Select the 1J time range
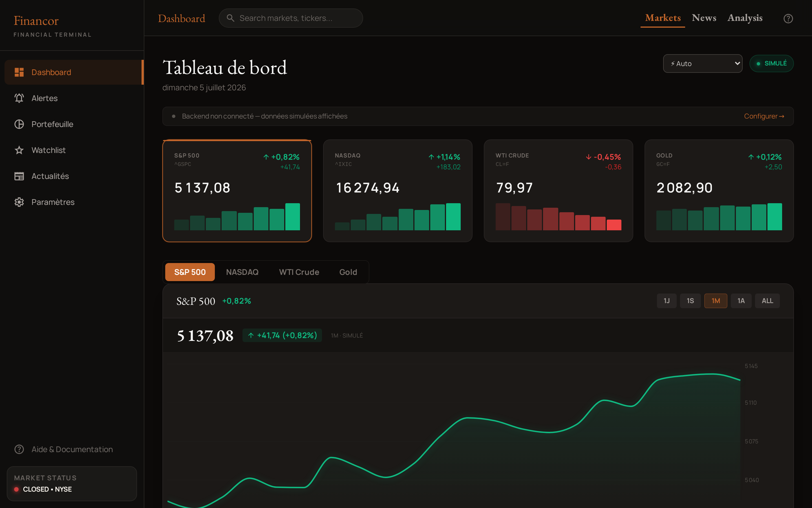Screen dimensions: 812x508 (667, 301)
